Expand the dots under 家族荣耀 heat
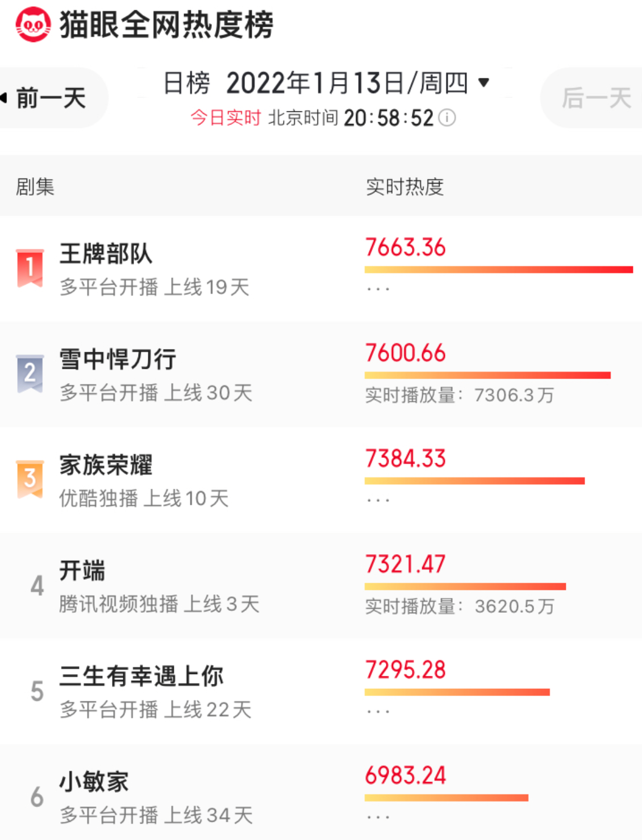The height and width of the screenshot is (840, 642). pos(378,501)
